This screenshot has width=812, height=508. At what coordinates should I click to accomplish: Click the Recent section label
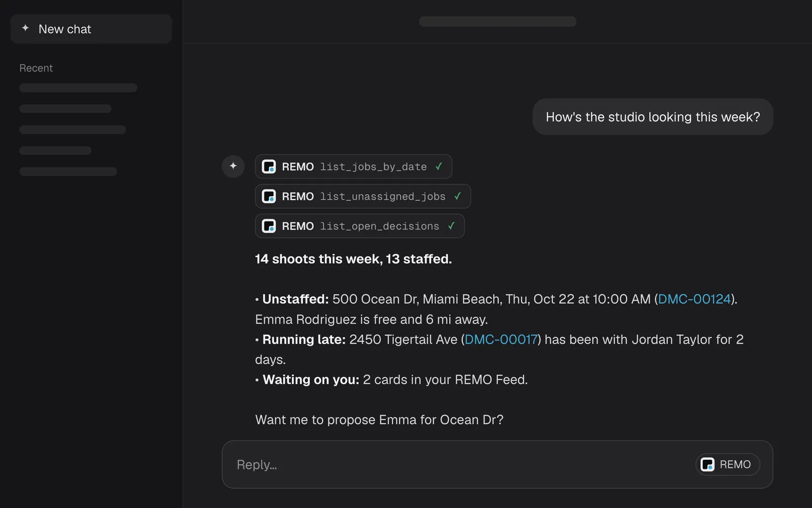point(36,68)
